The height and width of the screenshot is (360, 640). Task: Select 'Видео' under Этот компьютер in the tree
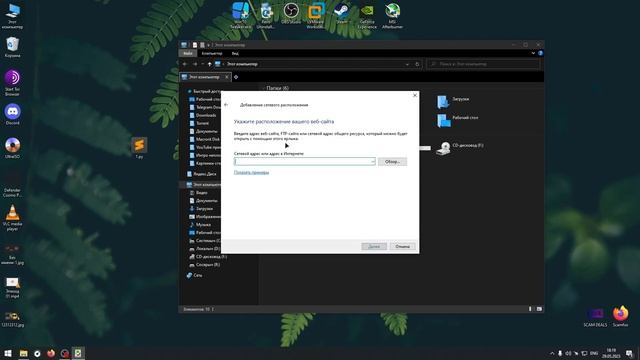pos(199,193)
